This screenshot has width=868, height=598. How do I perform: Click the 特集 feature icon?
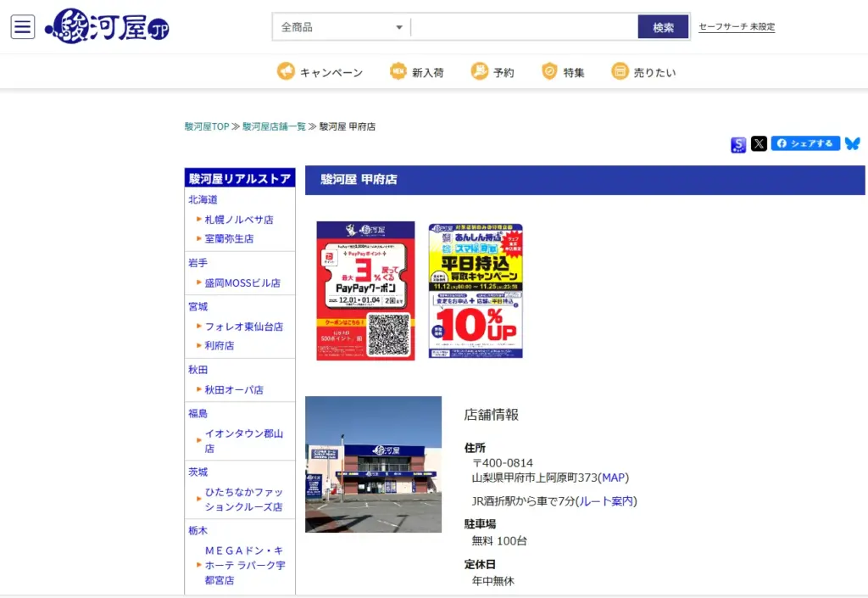click(549, 72)
